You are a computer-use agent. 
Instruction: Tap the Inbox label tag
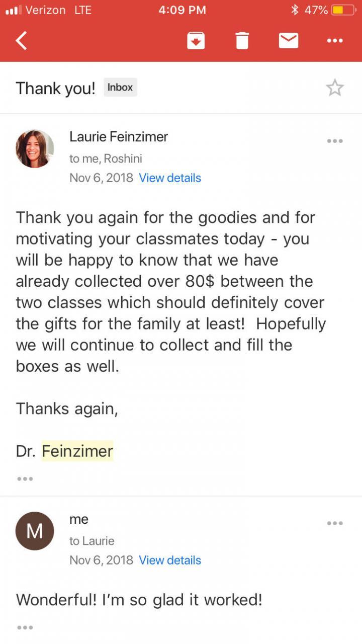[x=120, y=88]
